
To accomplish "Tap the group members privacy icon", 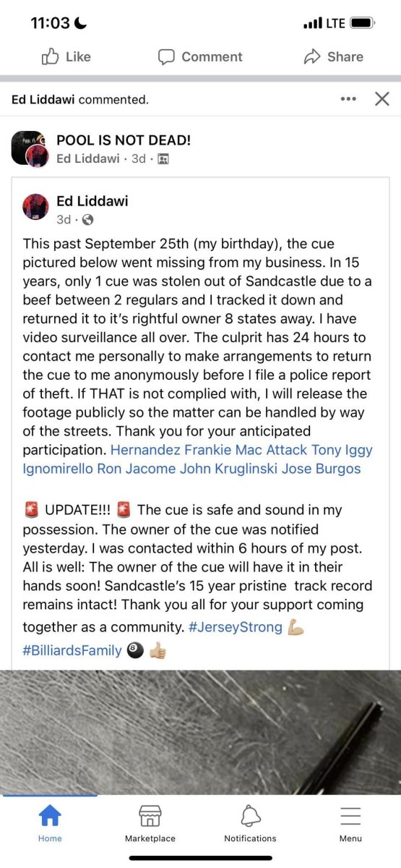I will click(x=163, y=159).
